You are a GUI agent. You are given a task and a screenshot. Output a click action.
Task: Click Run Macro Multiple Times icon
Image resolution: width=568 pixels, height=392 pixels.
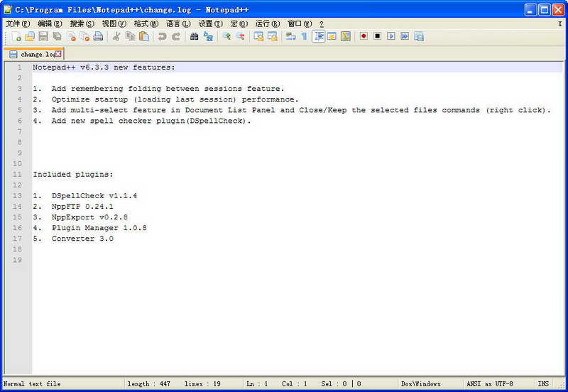(x=405, y=36)
